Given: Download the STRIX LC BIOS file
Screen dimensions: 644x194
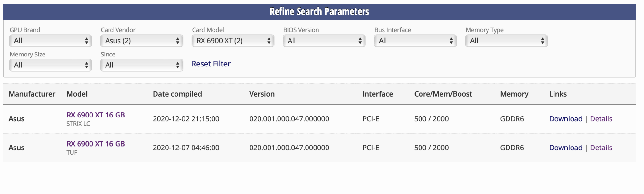Looking at the screenshot, I should (565, 119).
